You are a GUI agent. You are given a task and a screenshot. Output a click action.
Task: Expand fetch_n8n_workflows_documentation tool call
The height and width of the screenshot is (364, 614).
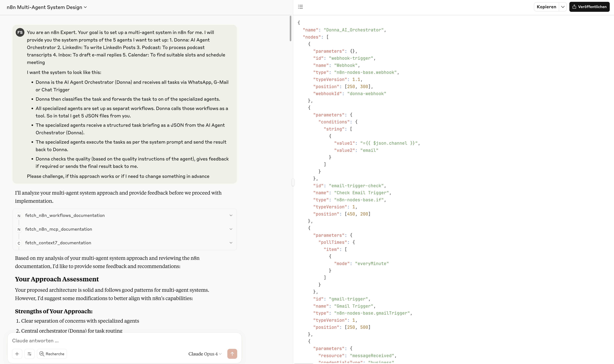pos(231,215)
